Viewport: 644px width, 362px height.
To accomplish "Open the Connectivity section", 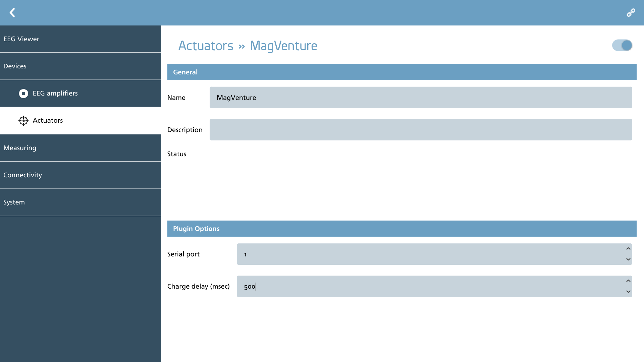I will point(80,175).
